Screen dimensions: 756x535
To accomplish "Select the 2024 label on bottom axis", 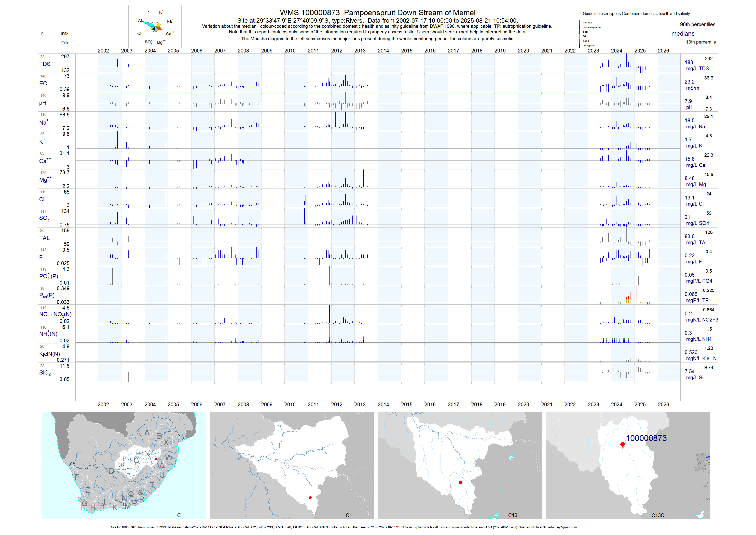I will pyautogui.click(x=616, y=405).
